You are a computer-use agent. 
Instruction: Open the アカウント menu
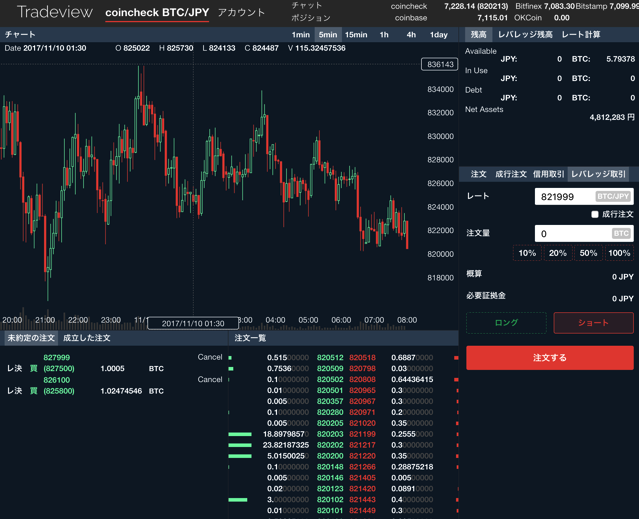point(241,13)
